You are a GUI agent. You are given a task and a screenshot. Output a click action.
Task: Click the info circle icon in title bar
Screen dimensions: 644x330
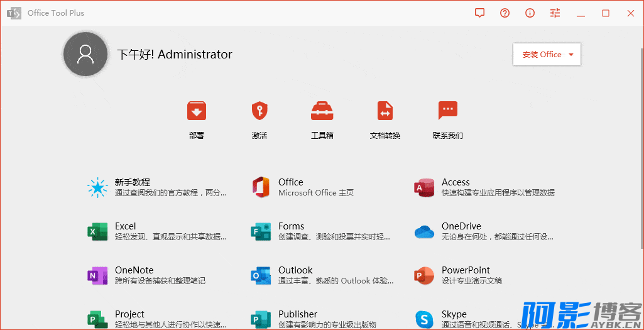(x=530, y=13)
